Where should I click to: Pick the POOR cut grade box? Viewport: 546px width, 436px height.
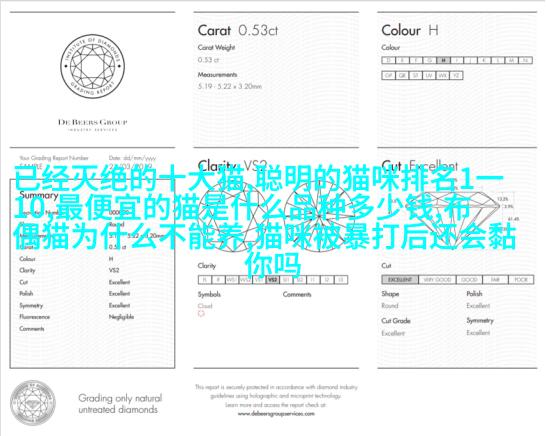pyautogui.click(x=521, y=280)
